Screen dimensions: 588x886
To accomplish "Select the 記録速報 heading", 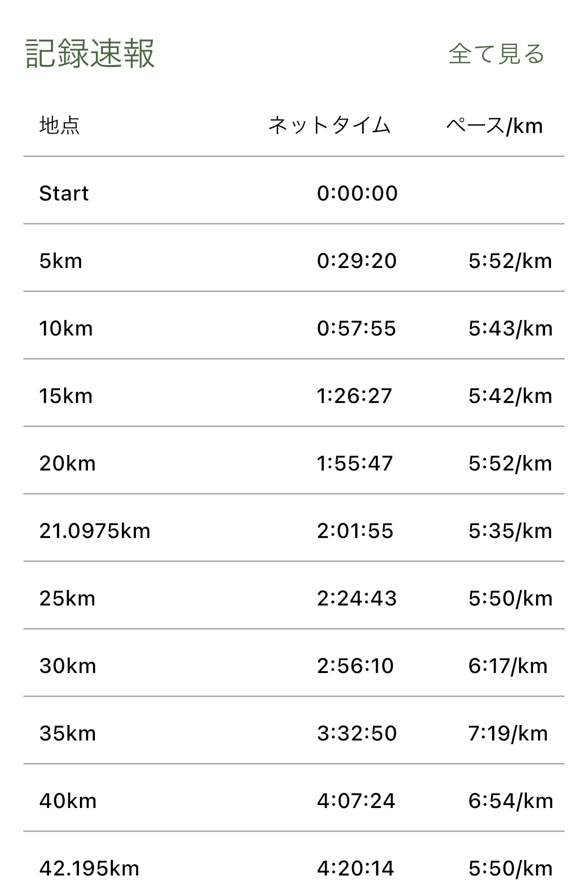I will click(x=90, y=54).
